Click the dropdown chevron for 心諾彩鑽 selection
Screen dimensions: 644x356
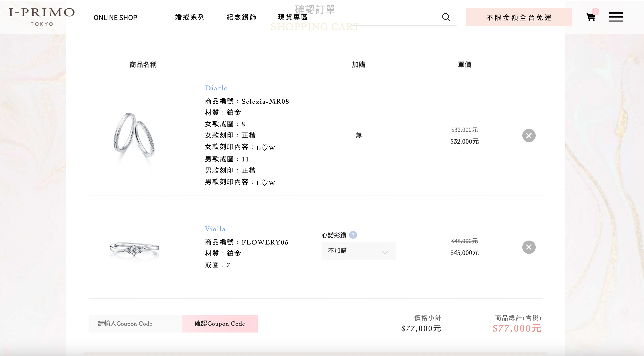point(385,253)
